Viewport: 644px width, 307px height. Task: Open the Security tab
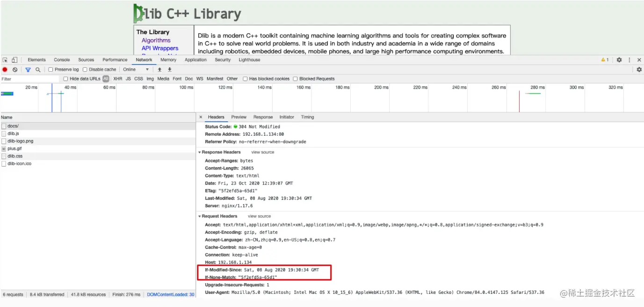click(x=223, y=60)
